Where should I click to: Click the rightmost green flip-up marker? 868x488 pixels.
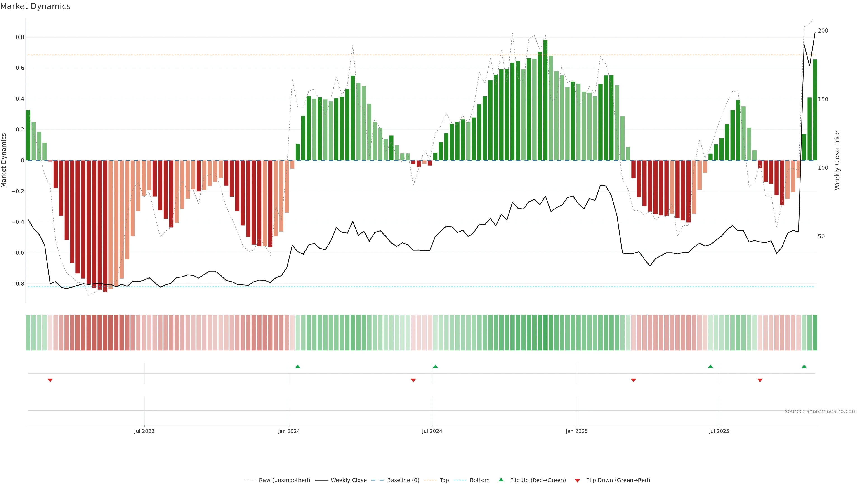804,366
